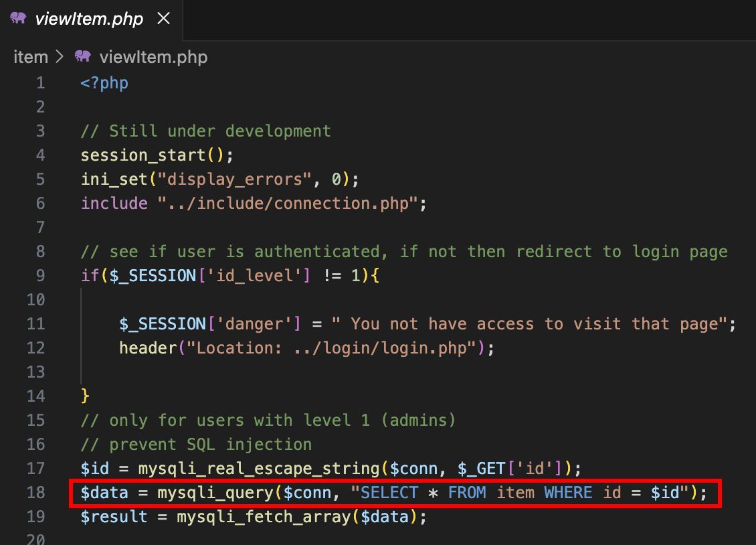Click the PHP elephant icon on the file tab
756x545 pixels.
tap(19, 18)
